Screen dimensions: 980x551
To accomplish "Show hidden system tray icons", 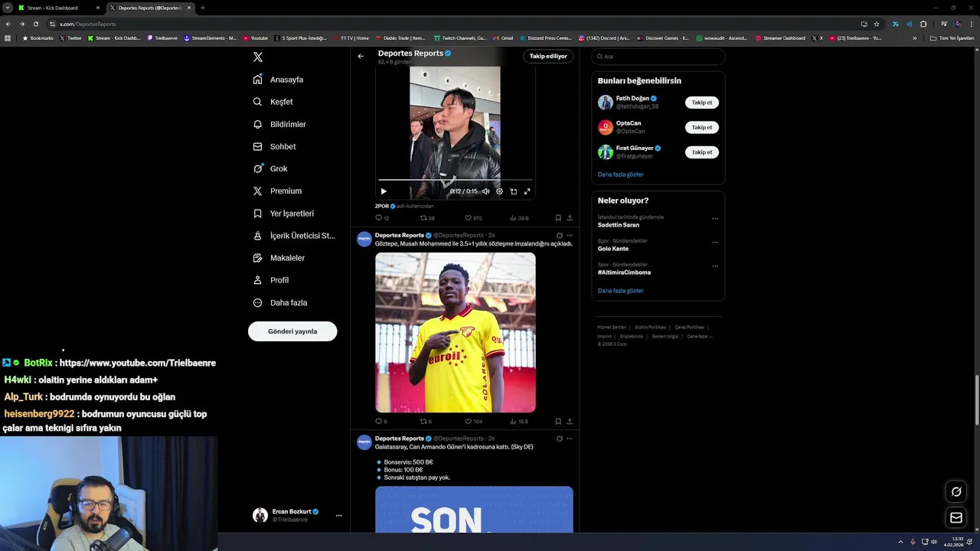I will (900, 542).
